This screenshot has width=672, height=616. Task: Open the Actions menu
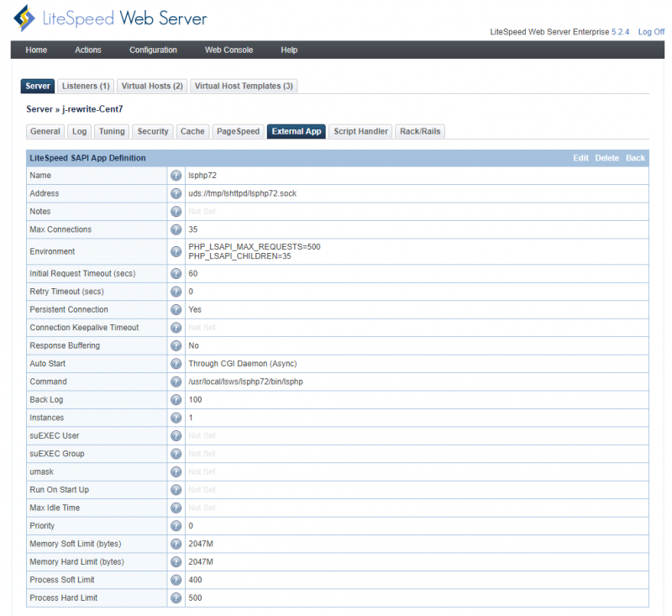point(87,50)
